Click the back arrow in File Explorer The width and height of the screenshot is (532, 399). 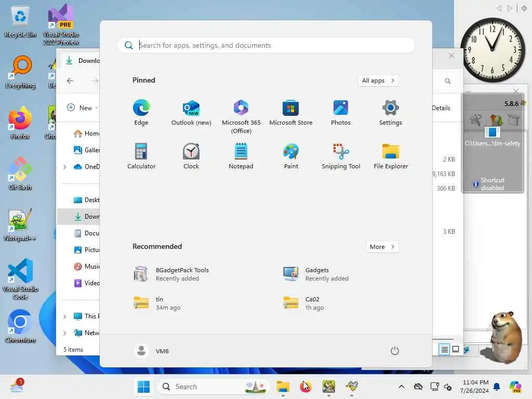point(70,81)
